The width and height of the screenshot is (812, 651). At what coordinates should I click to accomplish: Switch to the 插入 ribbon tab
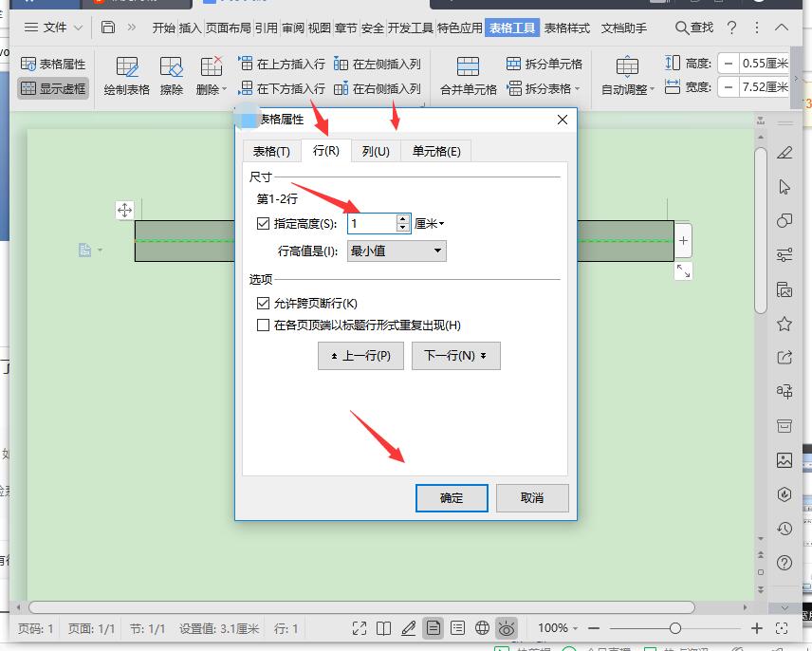190,28
